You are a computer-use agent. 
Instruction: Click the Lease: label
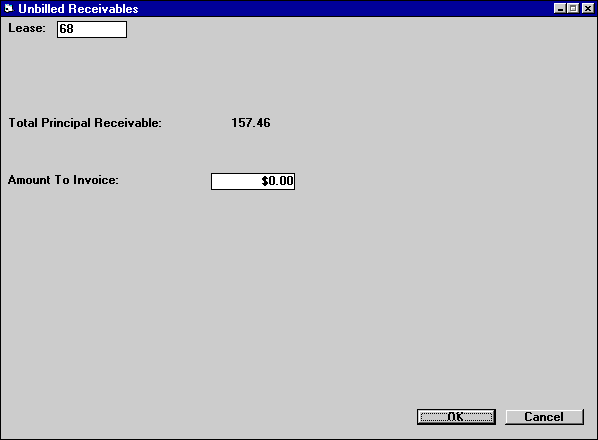(27, 28)
